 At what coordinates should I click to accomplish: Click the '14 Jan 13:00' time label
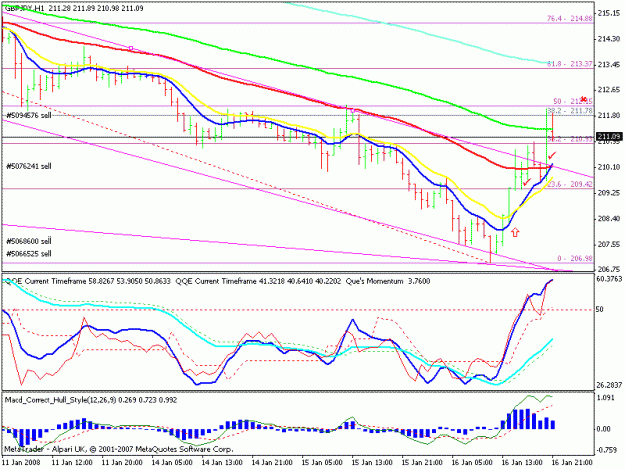[222, 462]
